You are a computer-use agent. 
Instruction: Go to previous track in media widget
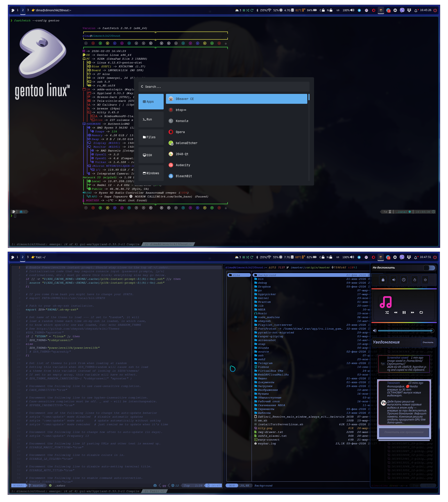point(396,312)
